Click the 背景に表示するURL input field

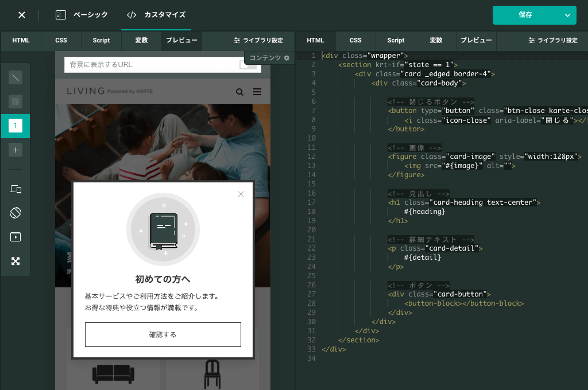pyautogui.click(x=144, y=65)
